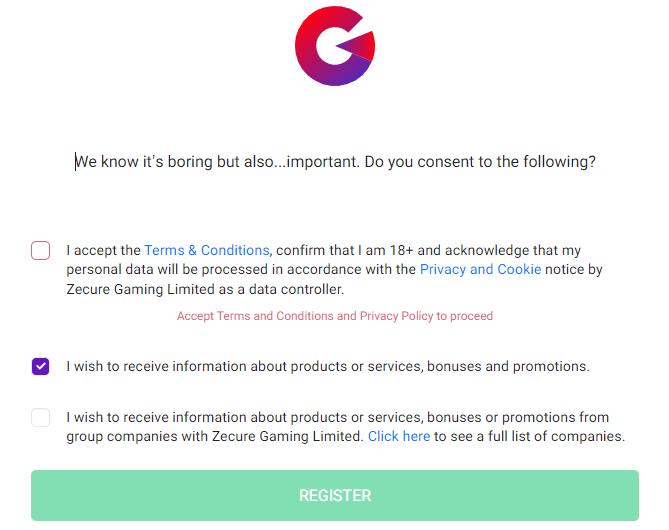Click 'Do you consent to the following?' text
Image resolution: width=669 pixels, height=530 pixels.
480,162
